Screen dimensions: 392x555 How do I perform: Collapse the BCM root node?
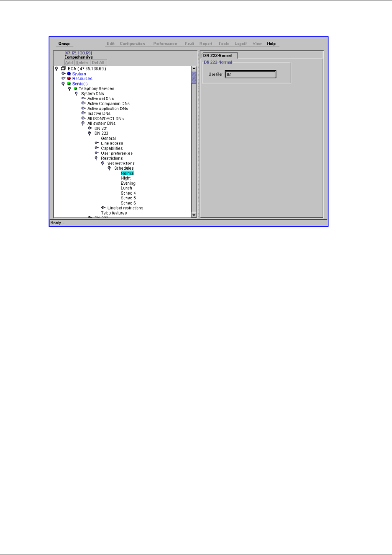point(56,69)
